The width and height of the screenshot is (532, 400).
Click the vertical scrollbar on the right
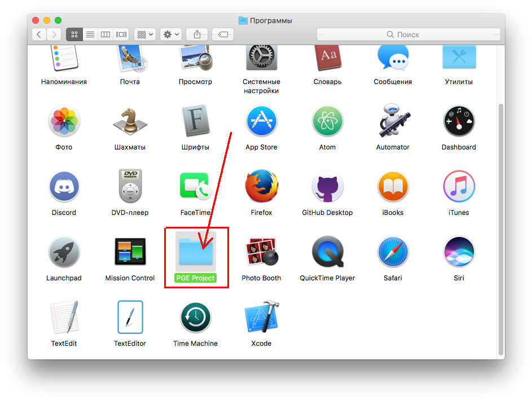pyautogui.click(x=500, y=226)
